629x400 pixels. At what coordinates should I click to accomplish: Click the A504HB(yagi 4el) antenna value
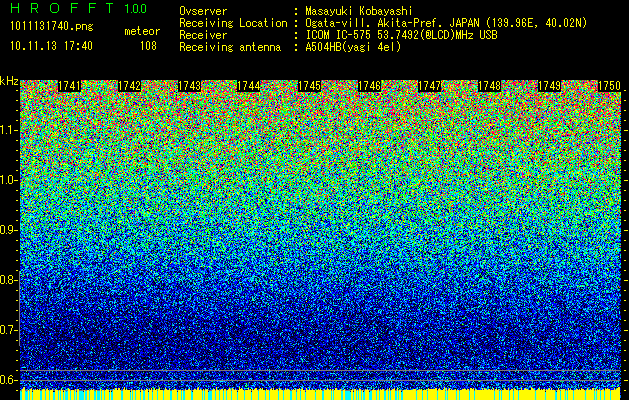[353, 47]
